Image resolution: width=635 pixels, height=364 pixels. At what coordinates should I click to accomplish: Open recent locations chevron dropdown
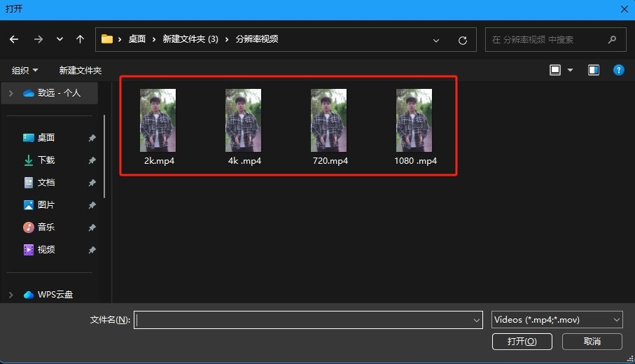(x=60, y=40)
